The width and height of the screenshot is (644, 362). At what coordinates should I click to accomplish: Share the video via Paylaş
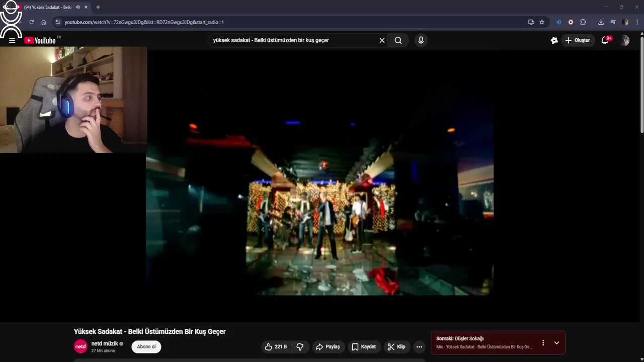point(328,347)
